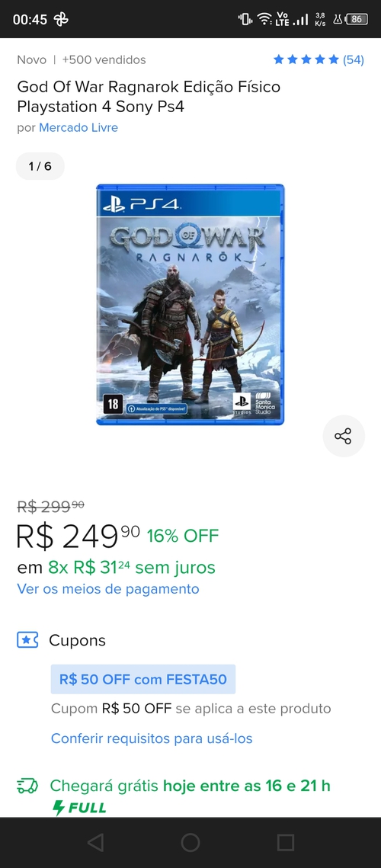The width and height of the screenshot is (381, 868).
Task: Tap the recent apps square button
Action: (x=285, y=842)
